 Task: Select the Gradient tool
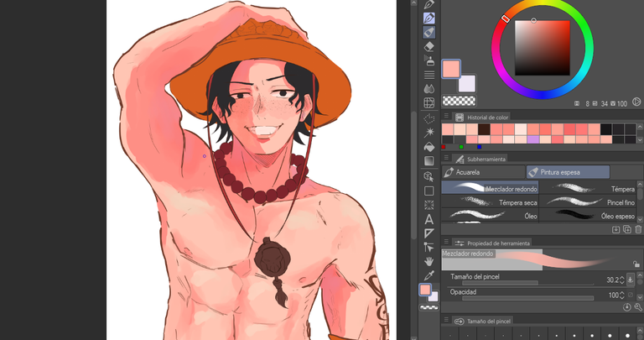pos(429,160)
